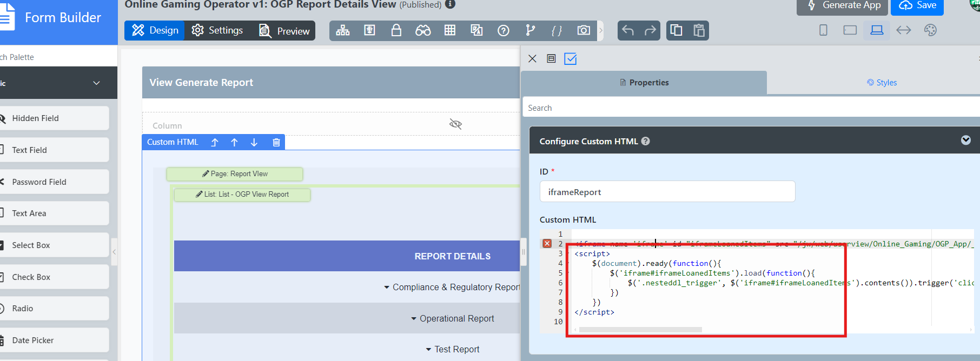Viewport: 980px width, 361px height.
Task: Paste the copied element
Action: pyautogui.click(x=699, y=30)
